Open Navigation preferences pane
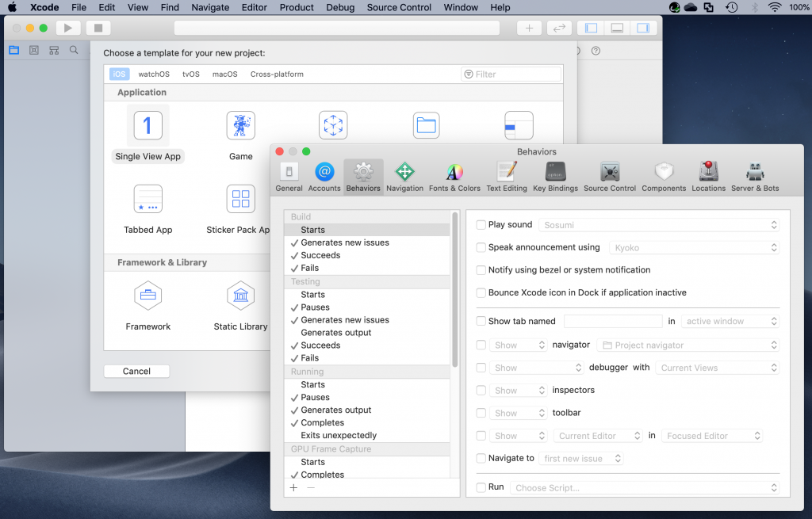This screenshot has width=812, height=519. (x=404, y=177)
